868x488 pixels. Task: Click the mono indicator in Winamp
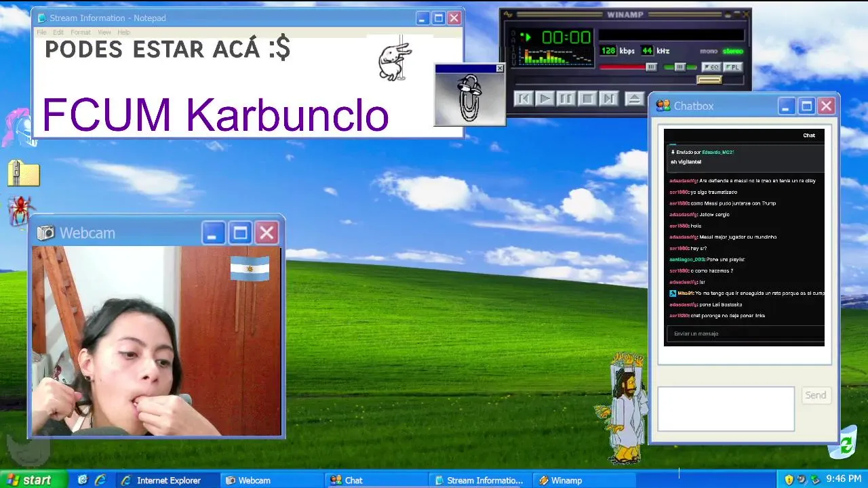(709, 51)
